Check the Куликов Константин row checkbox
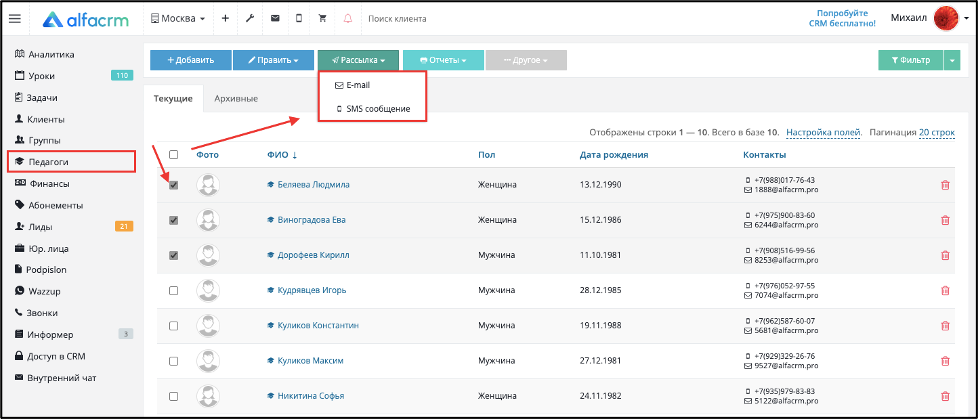The width and height of the screenshot is (979, 420). 174,326
